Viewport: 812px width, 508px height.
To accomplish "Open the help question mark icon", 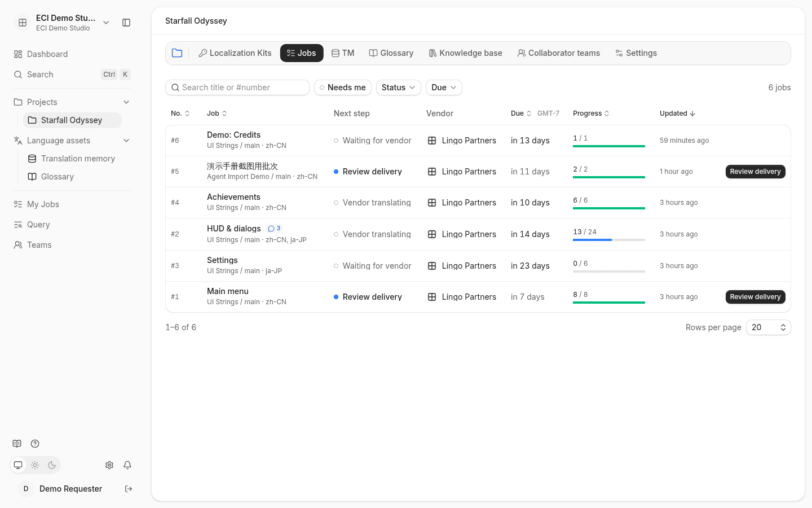I will pyautogui.click(x=35, y=444).
